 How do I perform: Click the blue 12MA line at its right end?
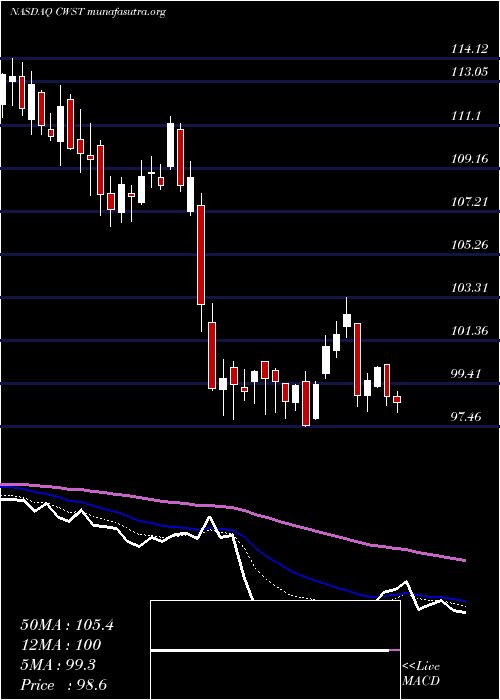pos(463,601)
